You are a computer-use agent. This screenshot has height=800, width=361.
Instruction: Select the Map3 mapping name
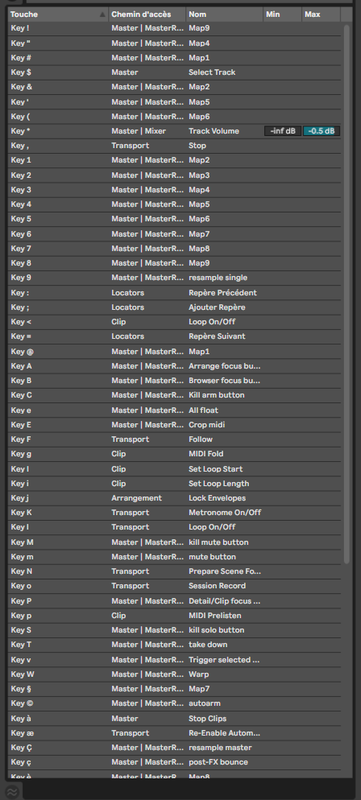[199, 175]
